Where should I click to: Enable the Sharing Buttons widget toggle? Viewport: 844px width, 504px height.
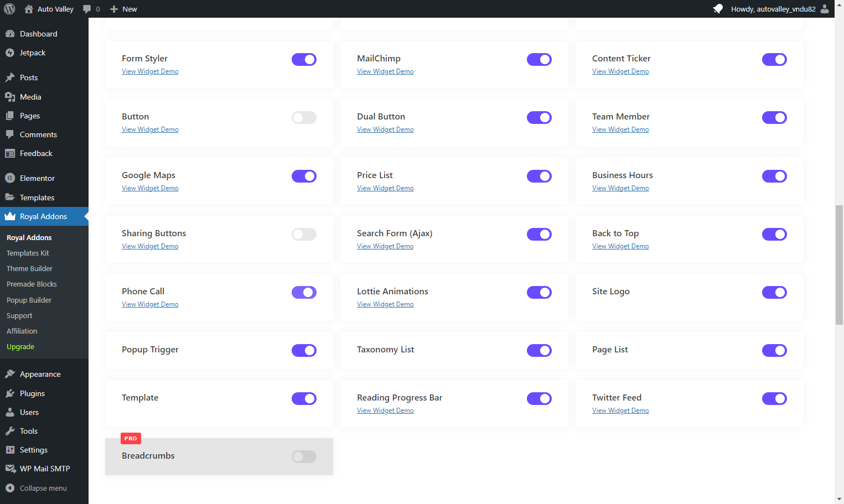pos(304,234)
